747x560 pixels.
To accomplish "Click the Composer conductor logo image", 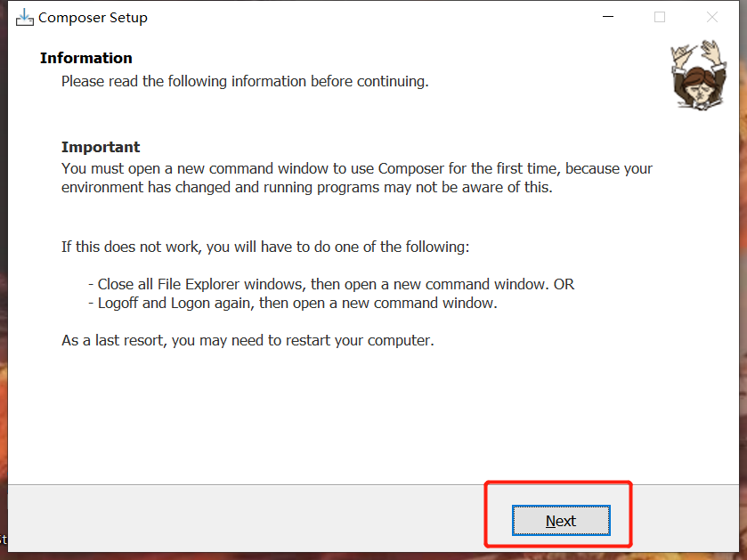I will [698, 75].
